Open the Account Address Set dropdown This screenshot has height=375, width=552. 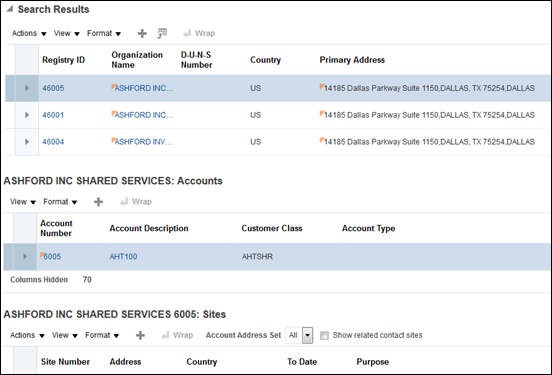tap(307, 335)
